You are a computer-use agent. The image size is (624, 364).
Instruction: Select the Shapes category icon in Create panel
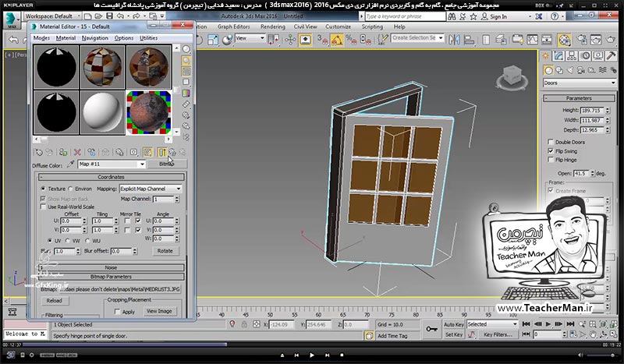click(559, 70)
